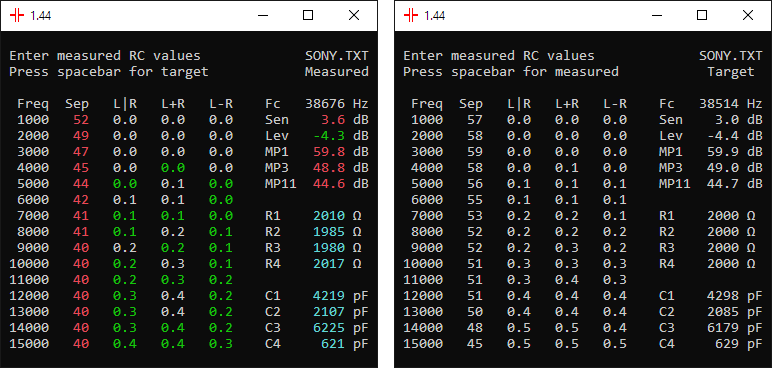
Task: Select the Fc value 38514 in the Target window
Action: 719,104
